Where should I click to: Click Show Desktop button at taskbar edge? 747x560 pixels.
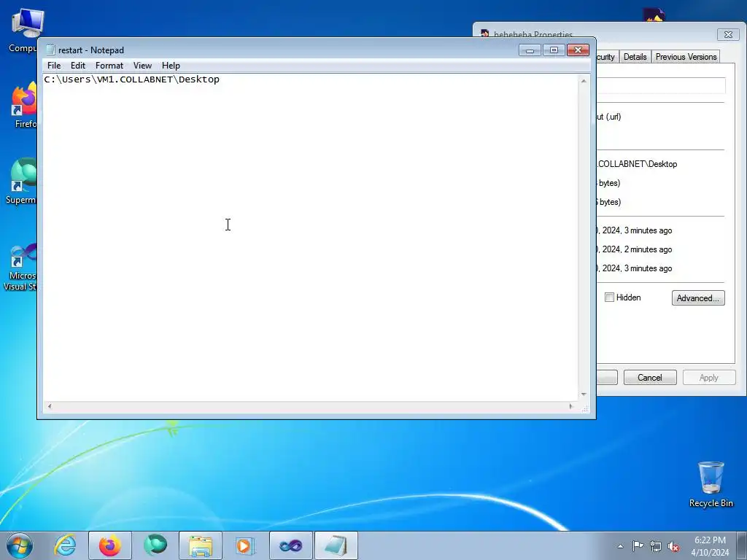pos(742,545)
